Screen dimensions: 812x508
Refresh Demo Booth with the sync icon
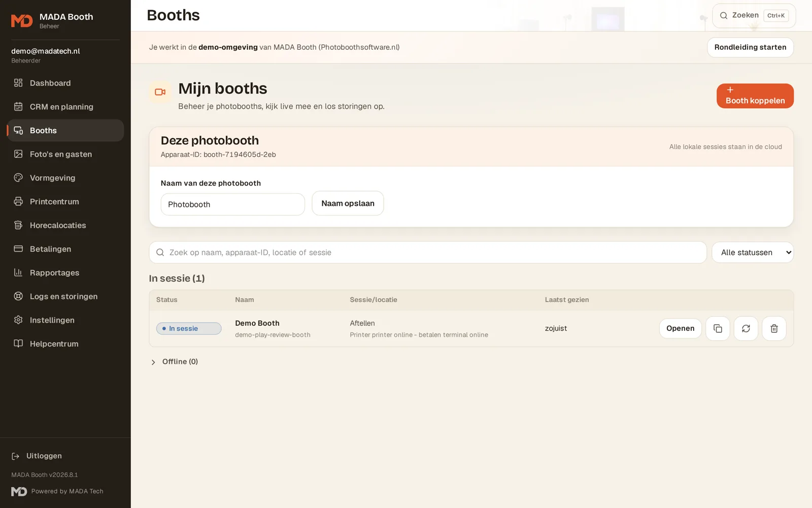pos(746,329)
